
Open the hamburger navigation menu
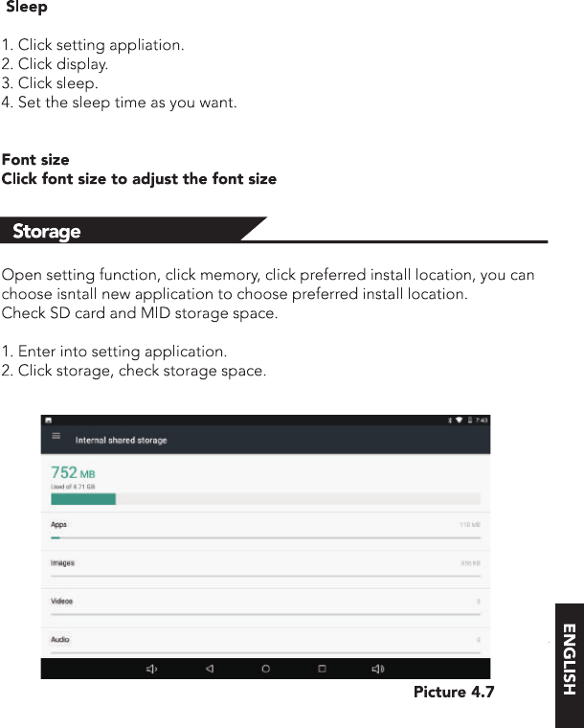tap(56, 436)
